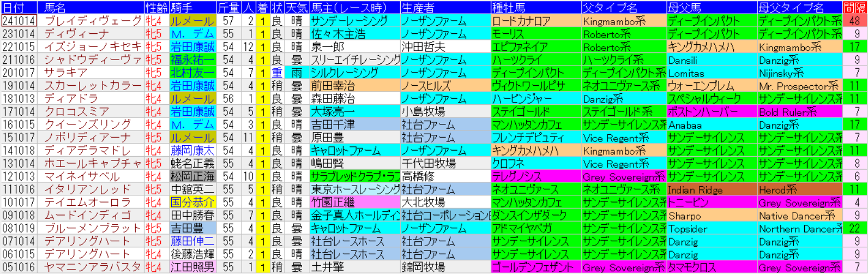Click horse name イタリアンレッド

click(x=91, y=190)
